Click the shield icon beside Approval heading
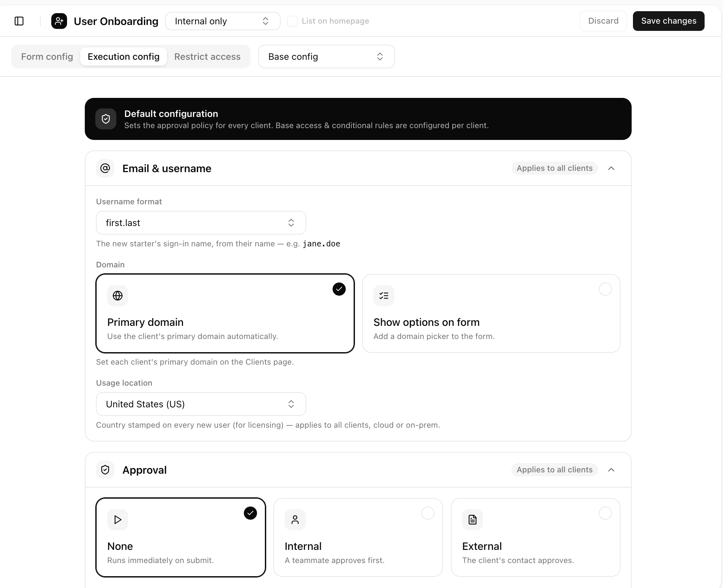The image size is (723, 588). coord(105,470)
